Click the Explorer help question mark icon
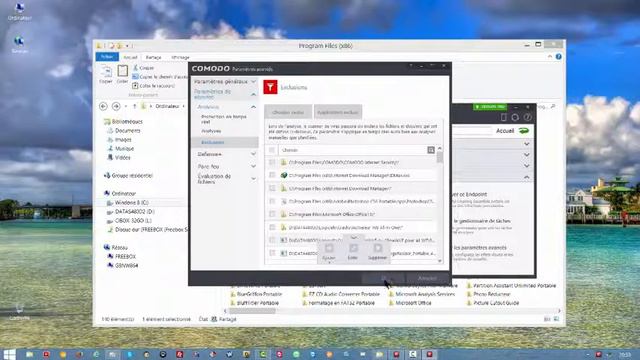This screenshot has width=640, height=360. click(x=558, y=57)
